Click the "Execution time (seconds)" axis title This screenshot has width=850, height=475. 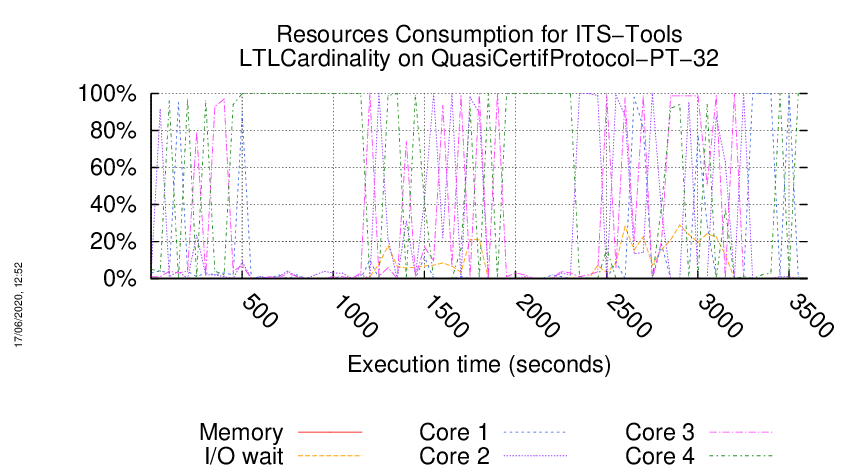(479, 364)
